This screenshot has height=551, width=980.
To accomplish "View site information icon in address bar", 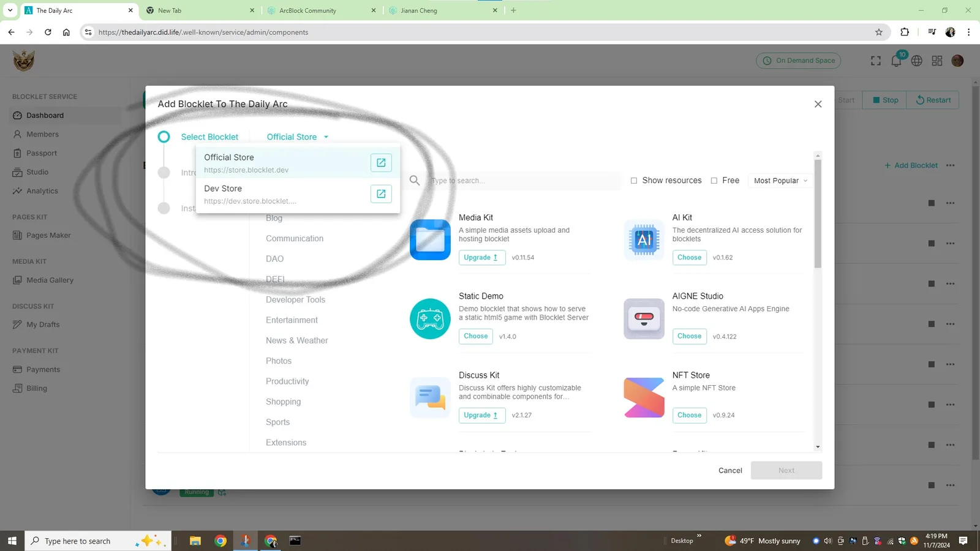I will click(x=88, y=32).
